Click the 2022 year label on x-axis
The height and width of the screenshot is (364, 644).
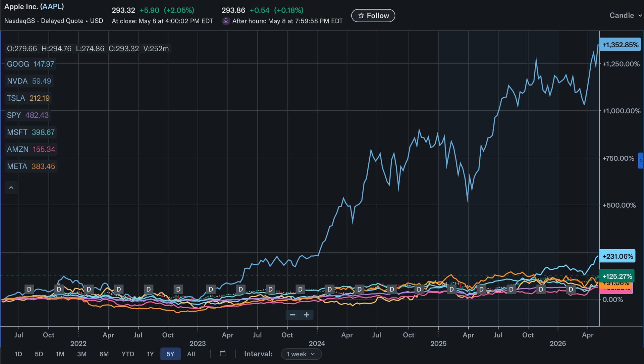78,344
